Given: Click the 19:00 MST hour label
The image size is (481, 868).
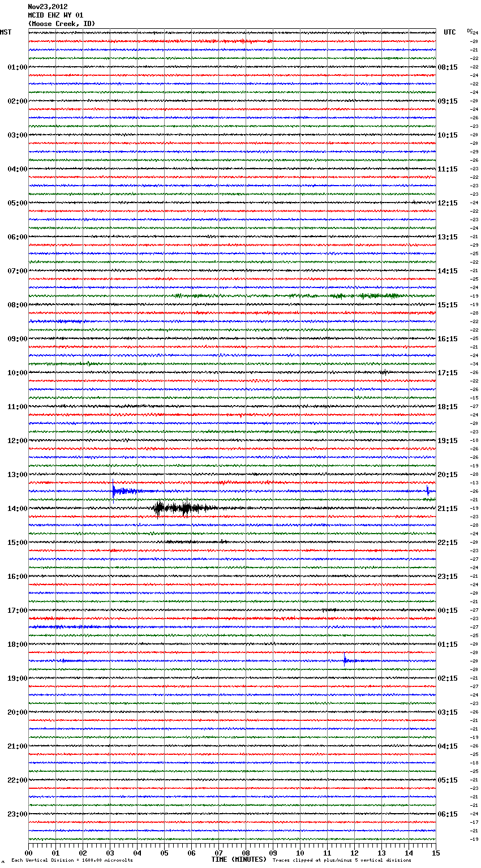Looking at the screenshot, I should pyautogui.click(x=18, y=678).
